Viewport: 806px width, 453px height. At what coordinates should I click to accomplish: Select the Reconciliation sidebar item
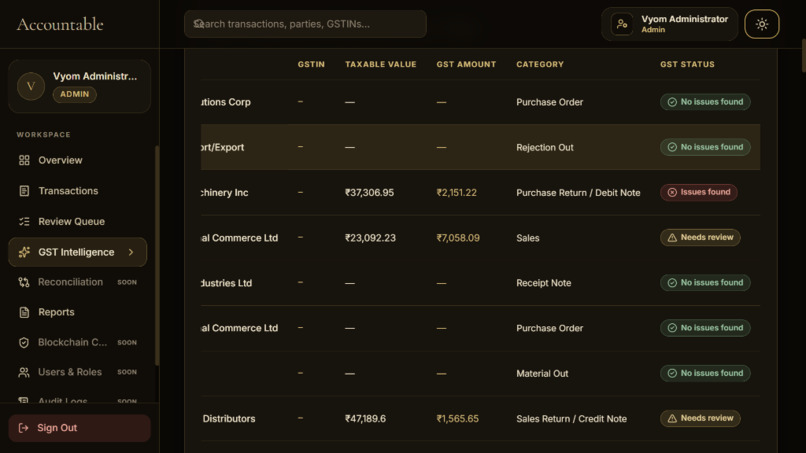pos(78,282)
